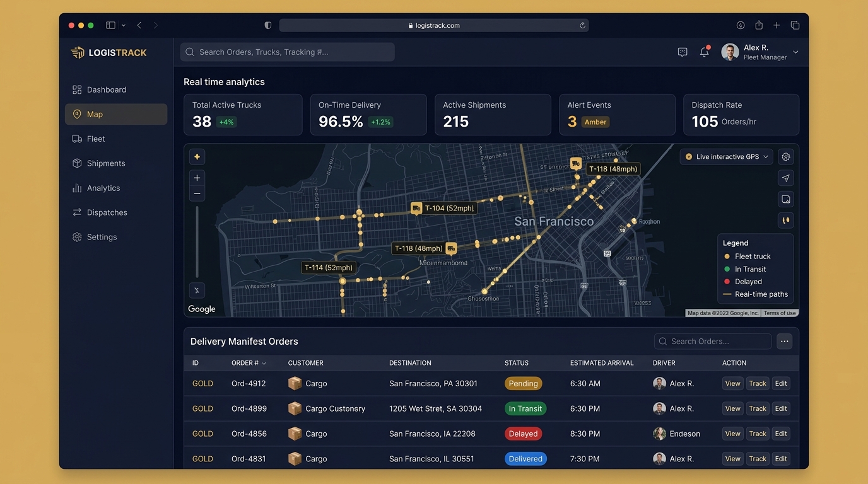Zoom out on the map
Image resolution: width=868 pixels, height=484 pixels.
(197, 193)
